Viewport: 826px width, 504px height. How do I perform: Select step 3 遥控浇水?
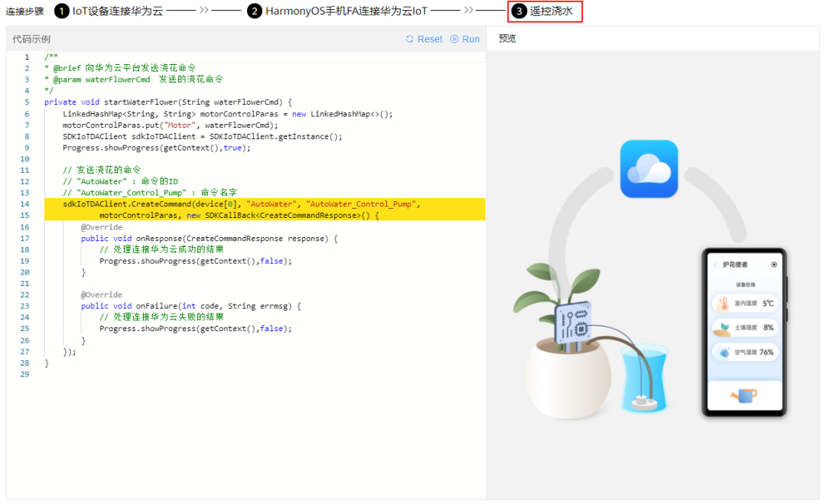tap(545, 11)
